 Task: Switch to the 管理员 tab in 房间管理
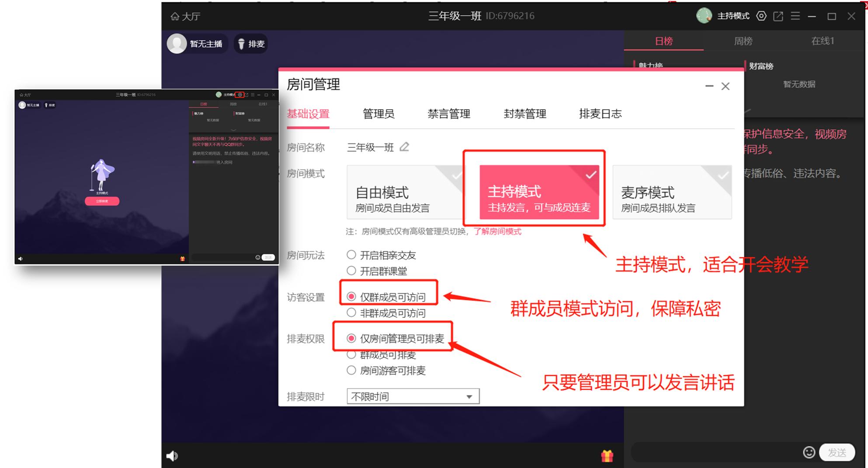click(378, 114)
